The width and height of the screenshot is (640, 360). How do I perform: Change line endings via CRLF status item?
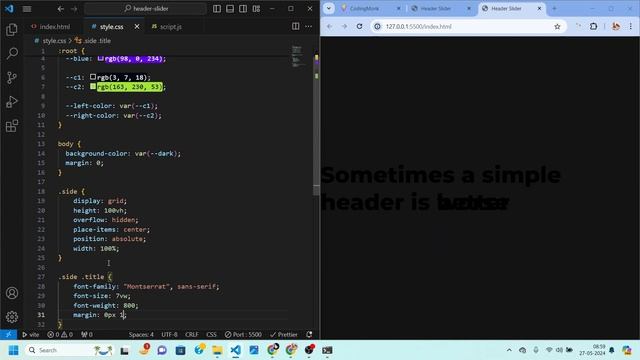click(x=192, y=335)
